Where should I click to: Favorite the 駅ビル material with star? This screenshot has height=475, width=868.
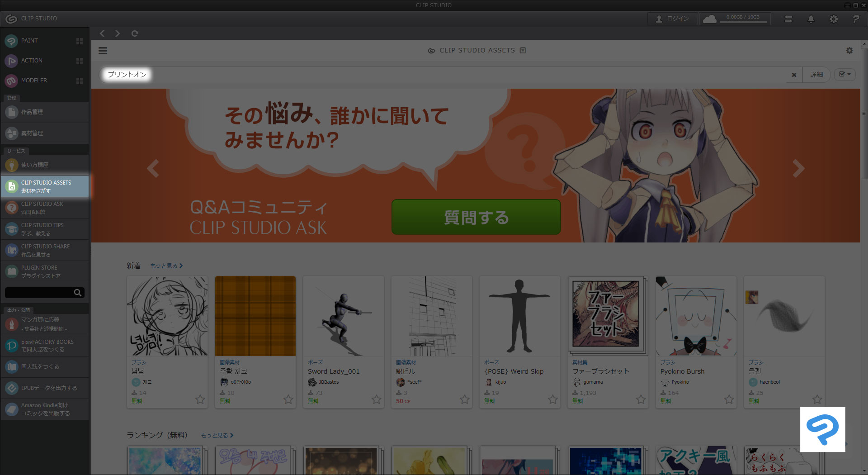pyautogui.click(x=464, y=399)
